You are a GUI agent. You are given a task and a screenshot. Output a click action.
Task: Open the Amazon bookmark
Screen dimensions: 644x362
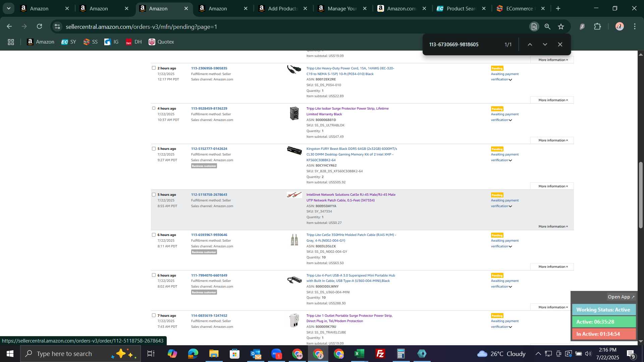[x=41, y=42]
